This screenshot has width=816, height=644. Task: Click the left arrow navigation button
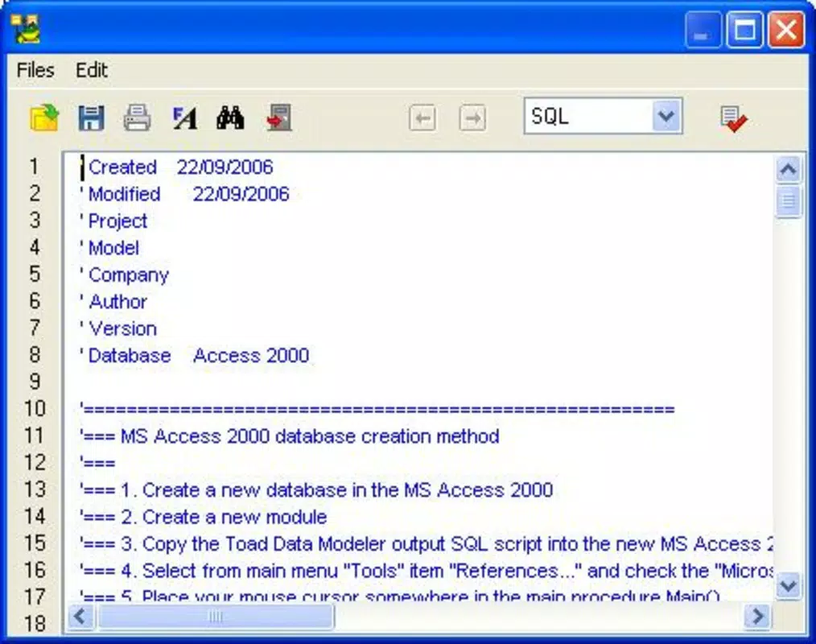pos(422,118)
